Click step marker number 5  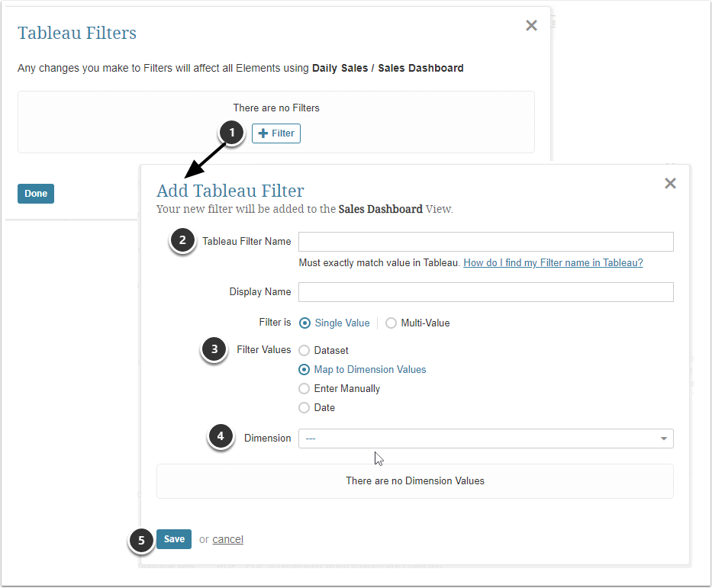click(x=141, y=541)
